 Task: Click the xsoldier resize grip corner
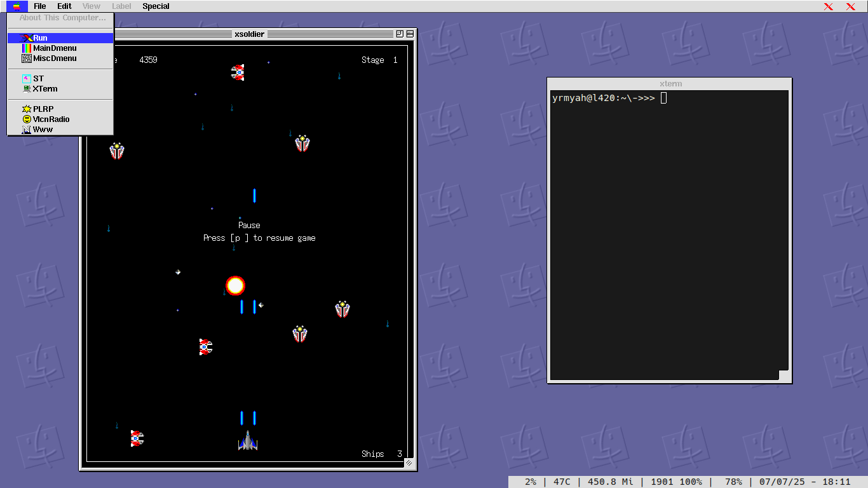tap(409, 463)
